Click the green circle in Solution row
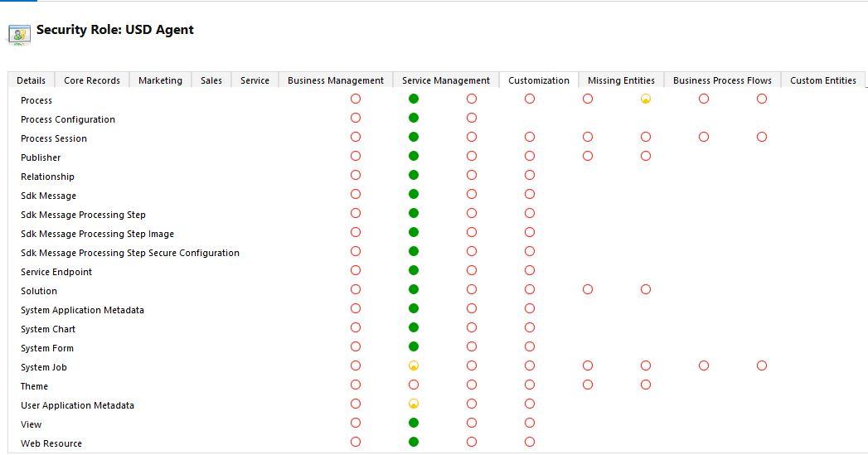 click(x=414, y=289)
